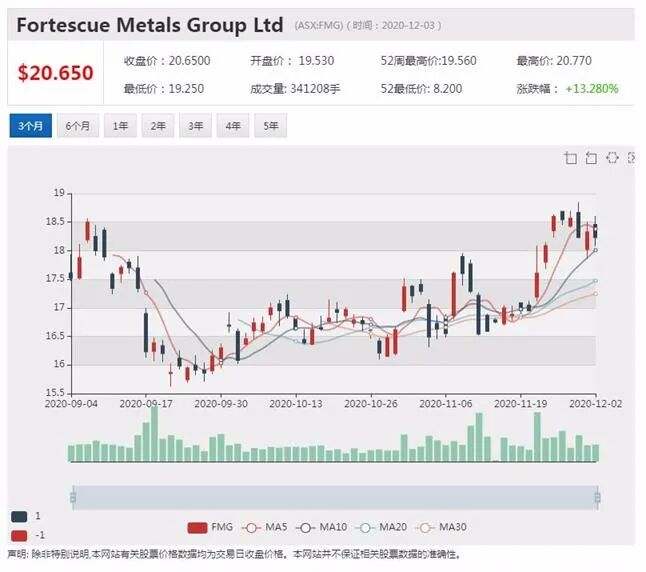This screenshot has width=646, height=572.
Task: Show or hide MA20 moving average
Action: [382, 527]
